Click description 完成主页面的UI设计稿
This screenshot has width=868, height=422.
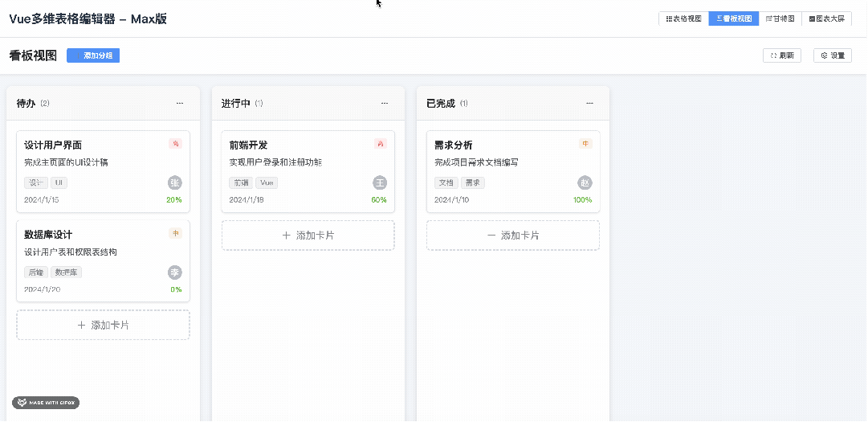click(x=66, y=163)
